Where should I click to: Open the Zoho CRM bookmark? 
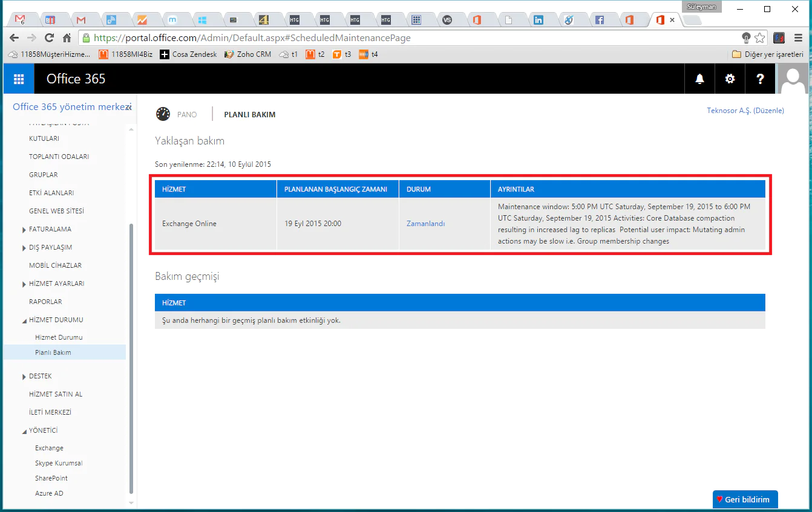point(247,54)
